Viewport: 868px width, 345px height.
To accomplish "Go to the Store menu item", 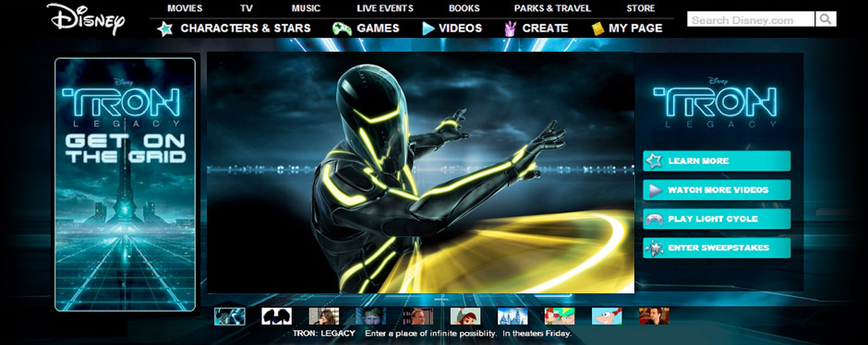I will (641, 8).
